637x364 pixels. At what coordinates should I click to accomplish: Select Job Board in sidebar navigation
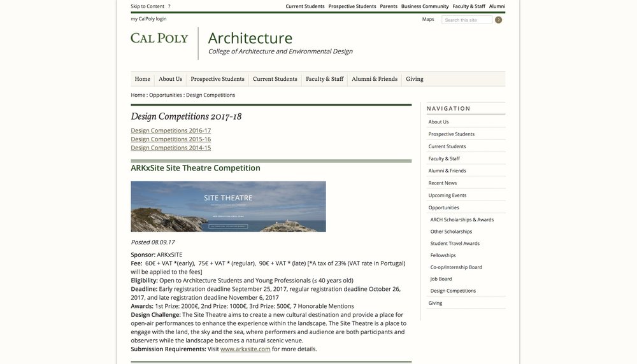tap(441, 279)
